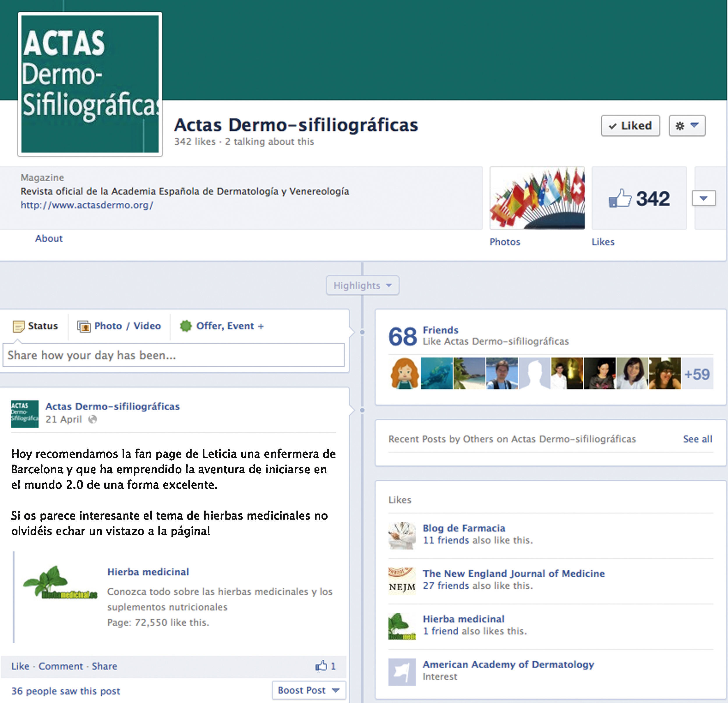
Task: Select the Photo / Video composer tab
Action: pos(119,326)
